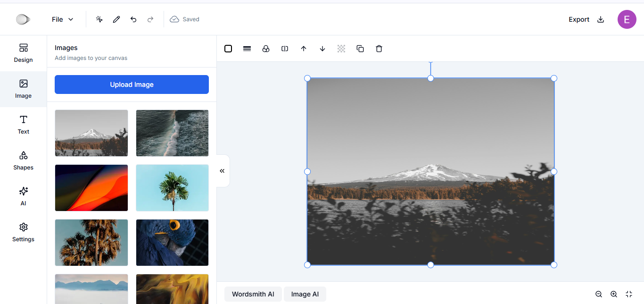
Task: Duplicate the selected image
Action: click(360, 49)
